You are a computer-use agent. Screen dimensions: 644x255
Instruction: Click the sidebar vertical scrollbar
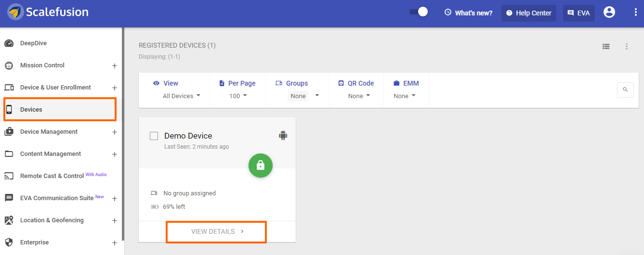[x=123, y=134]
